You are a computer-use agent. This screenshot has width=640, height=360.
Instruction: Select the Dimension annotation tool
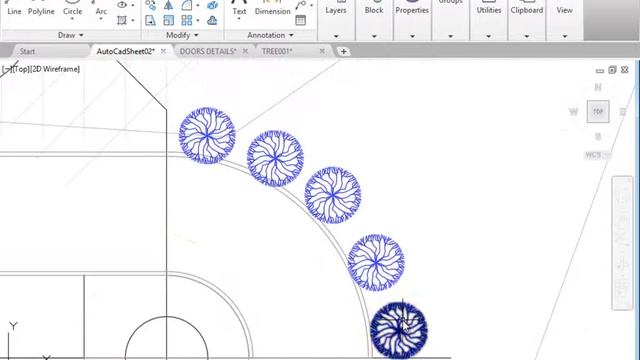pos(272,8)
